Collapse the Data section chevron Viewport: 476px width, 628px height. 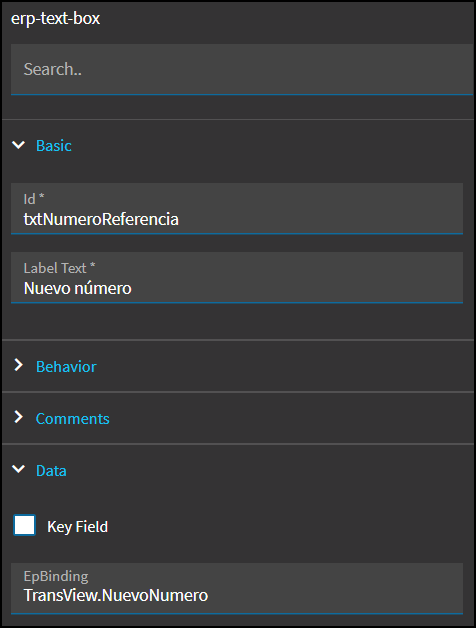coord(18,469)
